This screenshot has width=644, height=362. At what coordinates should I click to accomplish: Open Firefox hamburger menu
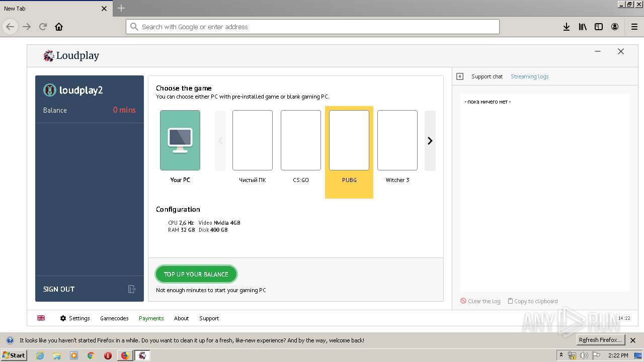point(634,27)
